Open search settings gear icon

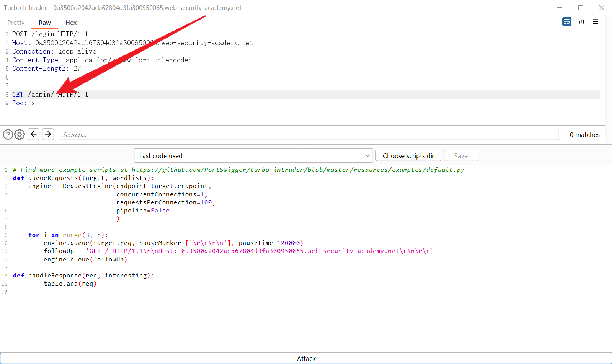click(20, 134)
